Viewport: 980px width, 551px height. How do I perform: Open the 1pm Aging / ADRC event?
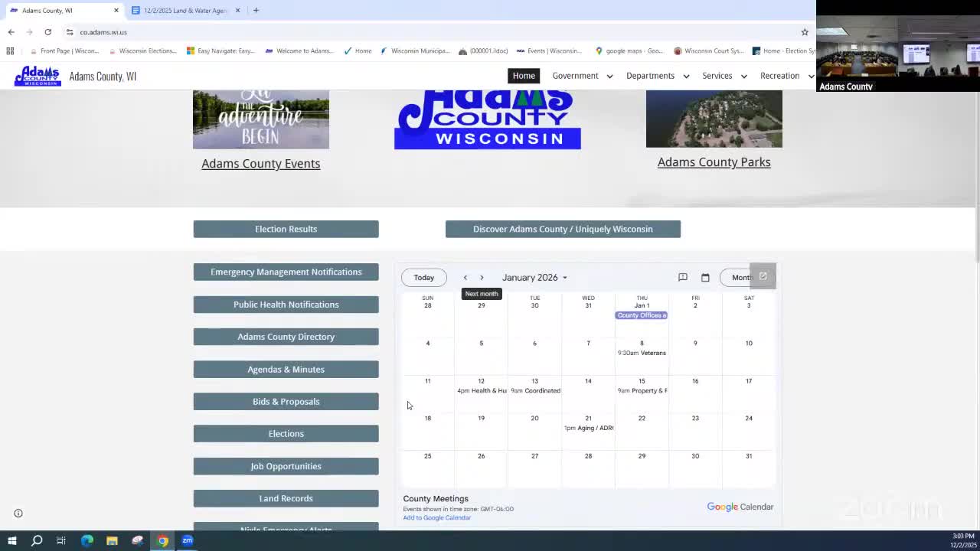588,428
